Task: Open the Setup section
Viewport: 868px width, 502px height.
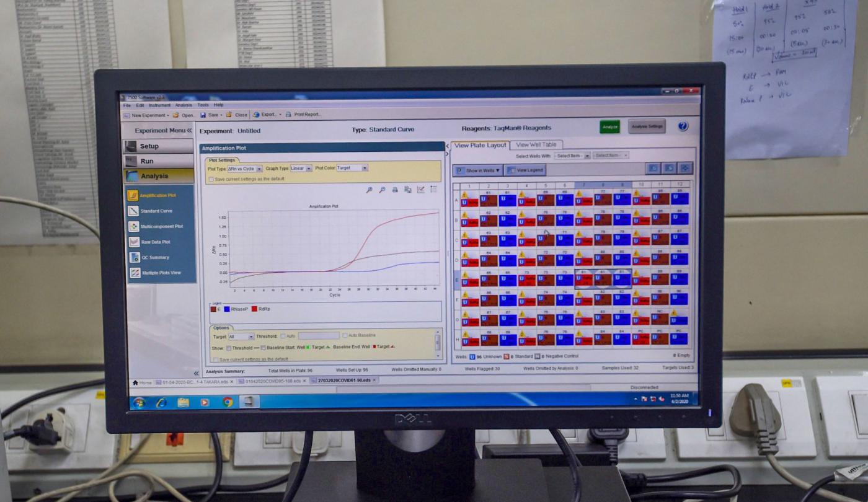Action: coord(159,146)
